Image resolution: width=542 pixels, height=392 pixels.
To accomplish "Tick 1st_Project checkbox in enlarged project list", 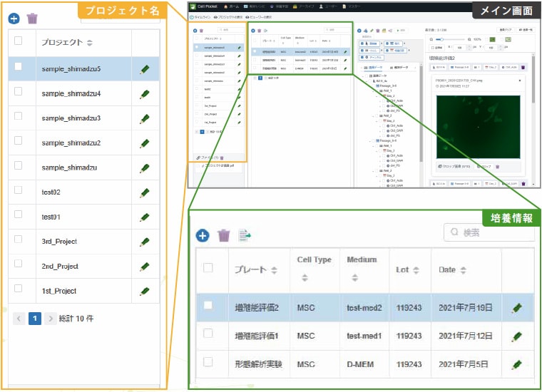I will (x=19, y=288).
